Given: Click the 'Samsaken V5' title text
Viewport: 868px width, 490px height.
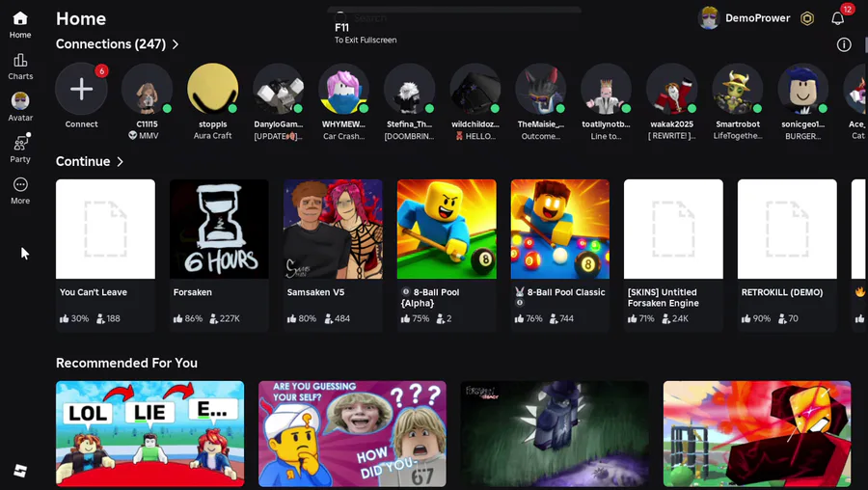Looking at the screenshot, I should click(x=315, y=292).
